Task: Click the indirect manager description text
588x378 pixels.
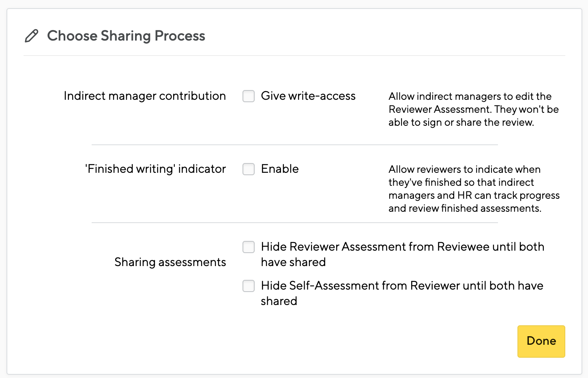Action: tap(473, 109)
